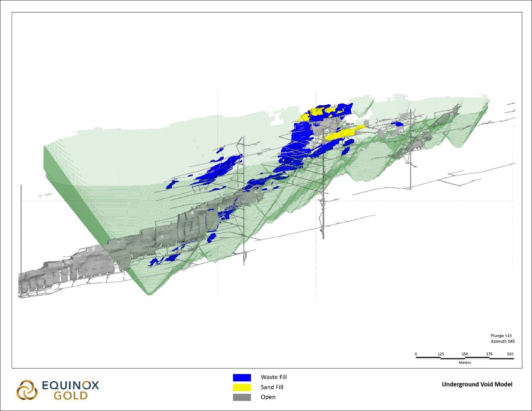Click the "Open" legend label
The image size is (532, 411).
click(268, 397)
